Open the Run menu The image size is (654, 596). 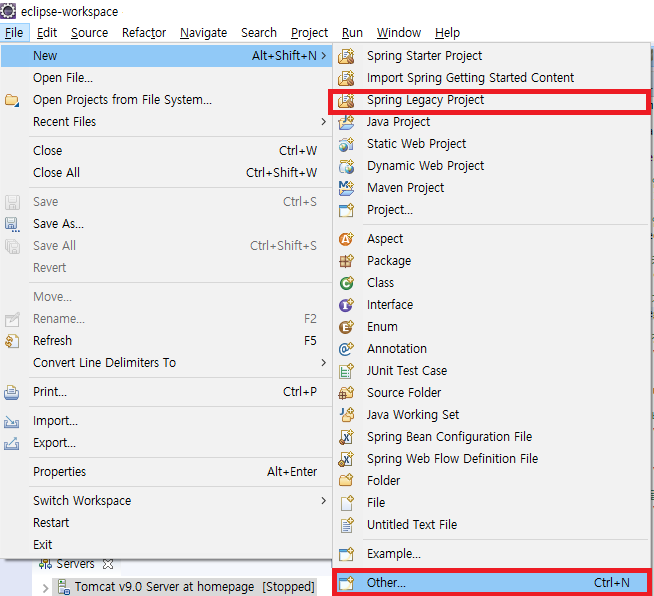click(x=352, y=33)
